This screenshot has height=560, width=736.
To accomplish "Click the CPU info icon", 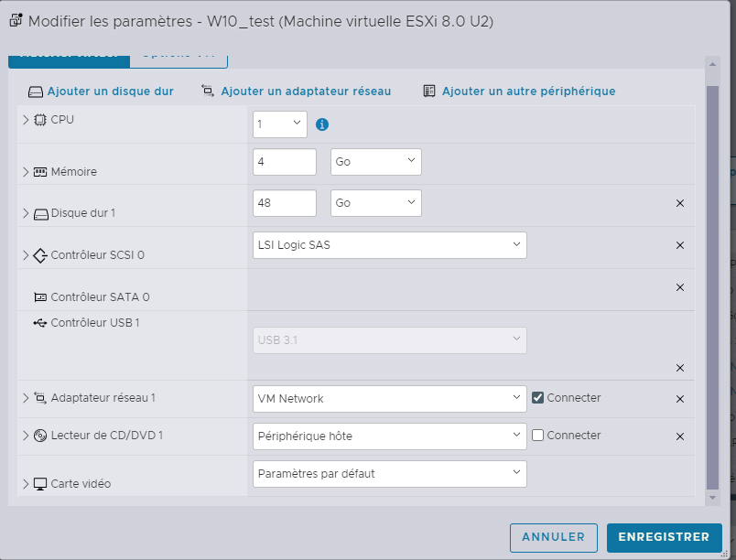I will click(x=322, y=124).
